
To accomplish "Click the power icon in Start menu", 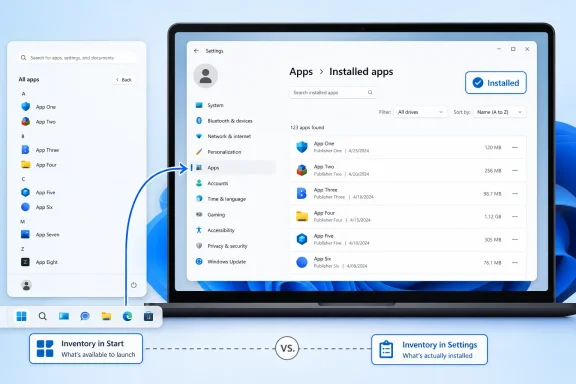I will click(x=134, y=285).
